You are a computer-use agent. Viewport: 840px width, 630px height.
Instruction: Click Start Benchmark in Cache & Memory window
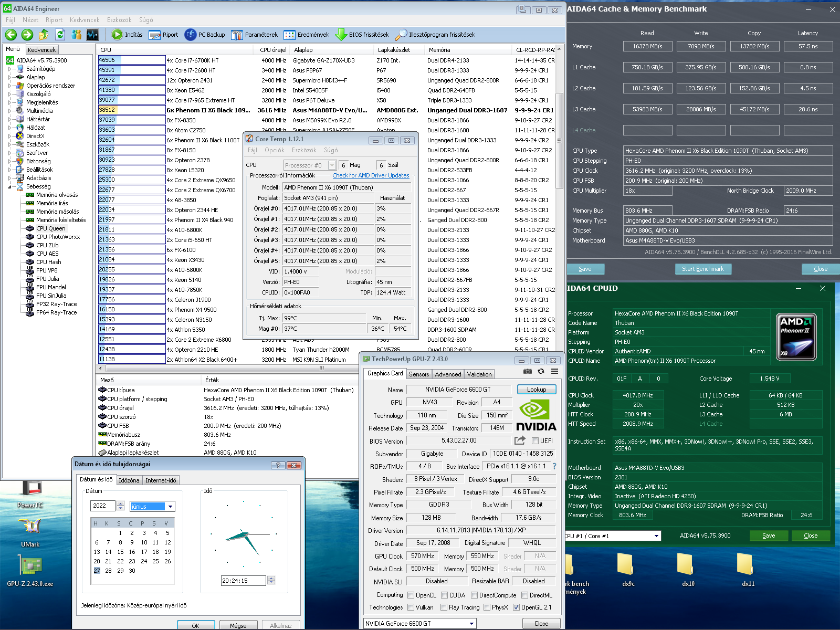[x=703, y=269]
